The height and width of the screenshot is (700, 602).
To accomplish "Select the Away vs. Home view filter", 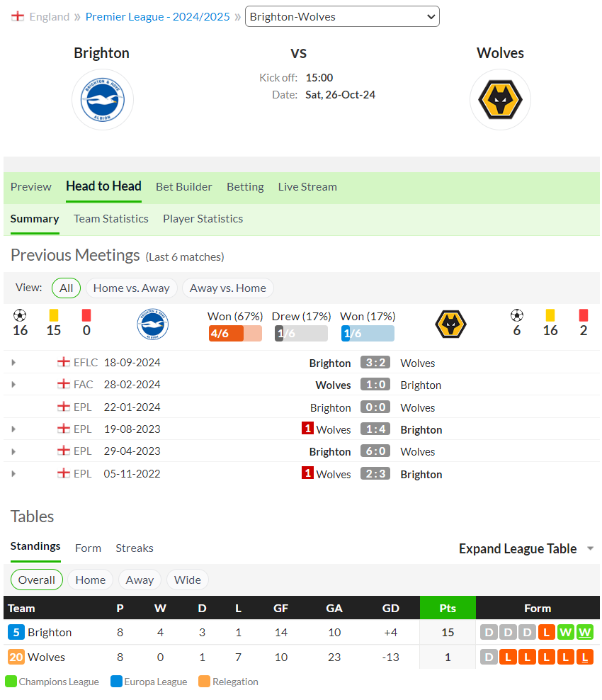I will tap(227, 288).
